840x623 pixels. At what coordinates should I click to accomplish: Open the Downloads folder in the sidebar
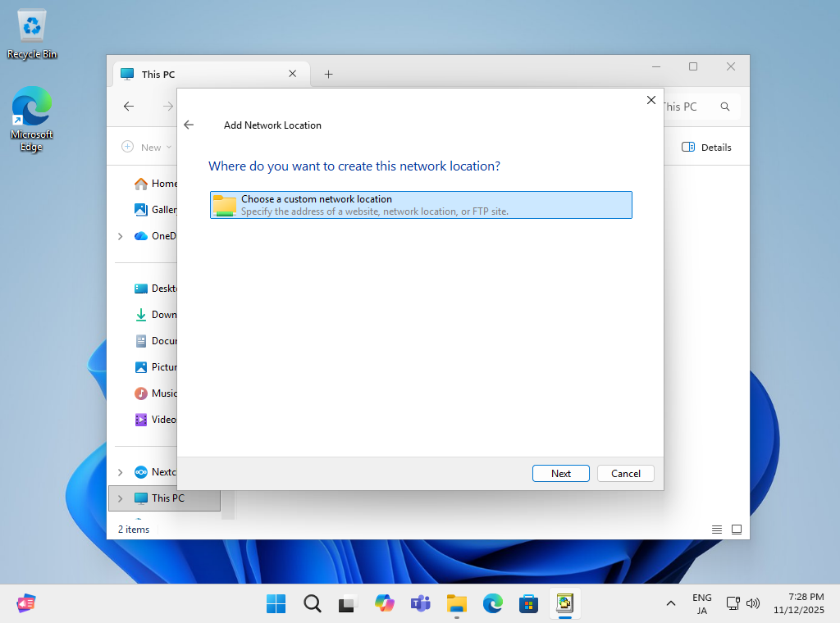click(162, 314)
